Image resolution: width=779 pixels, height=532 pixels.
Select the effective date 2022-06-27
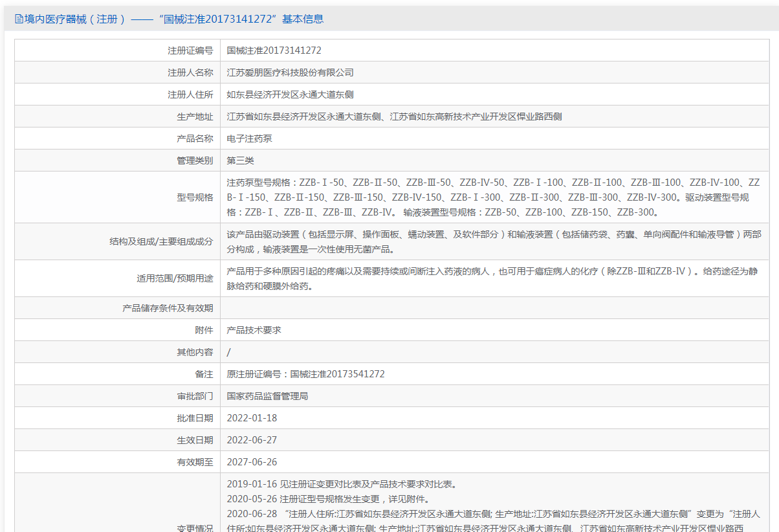(252, 440)
